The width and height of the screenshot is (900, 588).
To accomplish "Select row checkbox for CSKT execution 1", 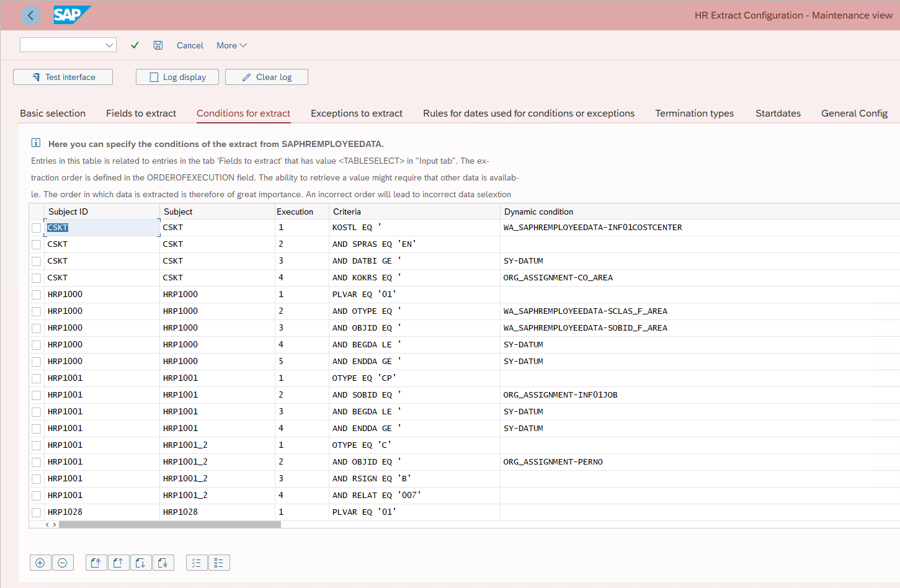I will (x=36, y=228).
